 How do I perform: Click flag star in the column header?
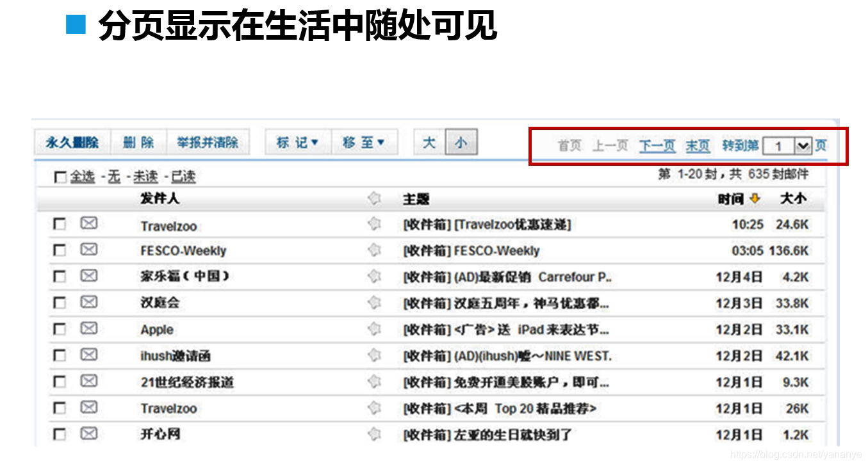(x=374, y=199)
